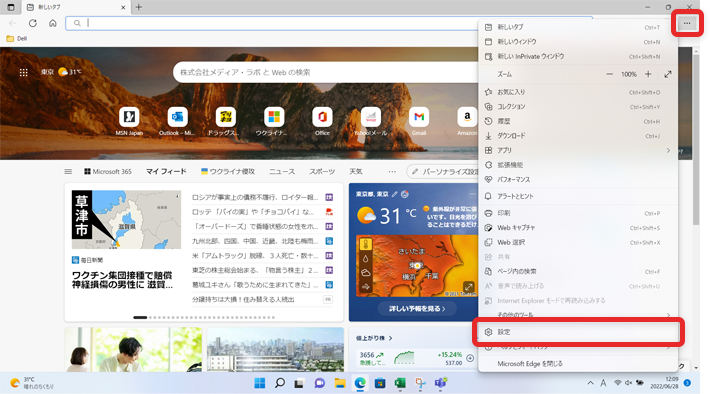Open the MSN Japan quick link
The height and width of the screenshot is (394, 710).
[129, 121]
